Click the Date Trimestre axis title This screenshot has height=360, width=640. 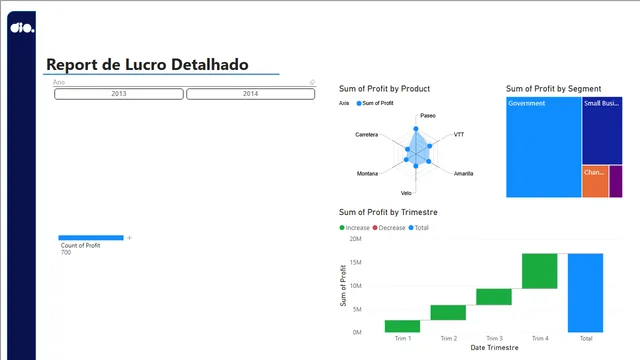point(494,348)
